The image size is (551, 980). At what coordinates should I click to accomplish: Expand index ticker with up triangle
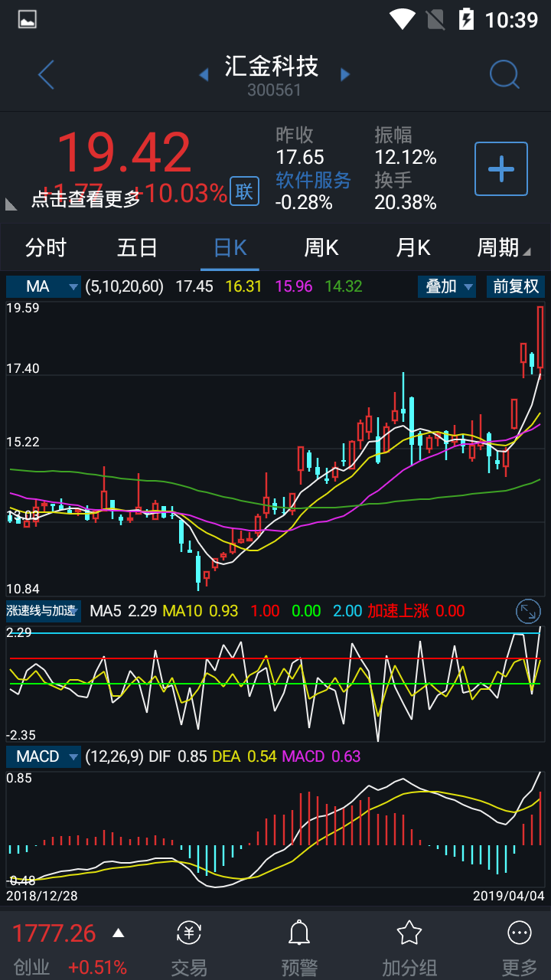[x=118, y=933]
